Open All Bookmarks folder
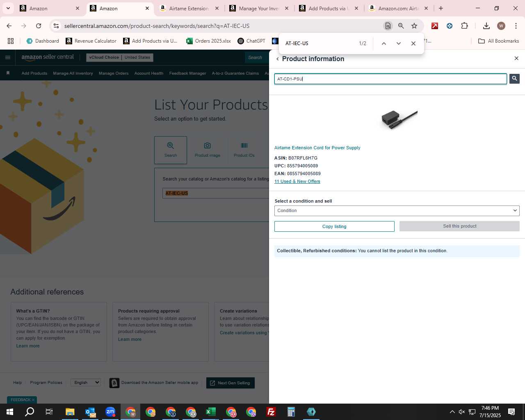525x420 pixels. click(x=499, y=41)
